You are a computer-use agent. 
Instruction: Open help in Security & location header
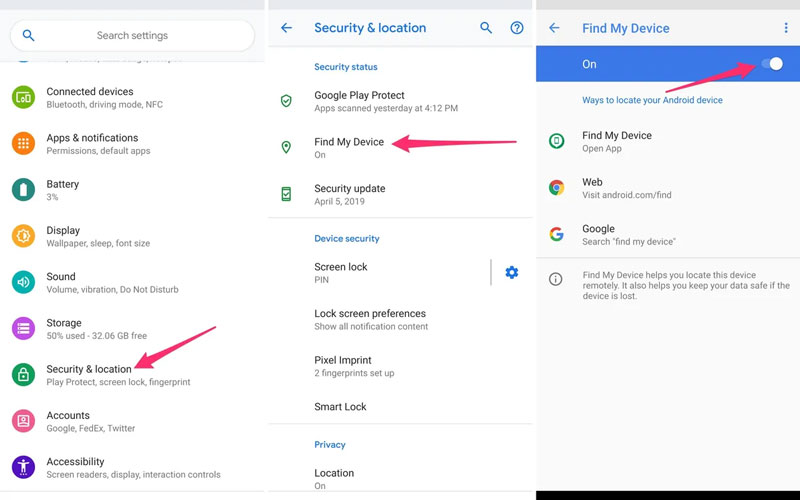pyautogui.click(x=517, y=28)
